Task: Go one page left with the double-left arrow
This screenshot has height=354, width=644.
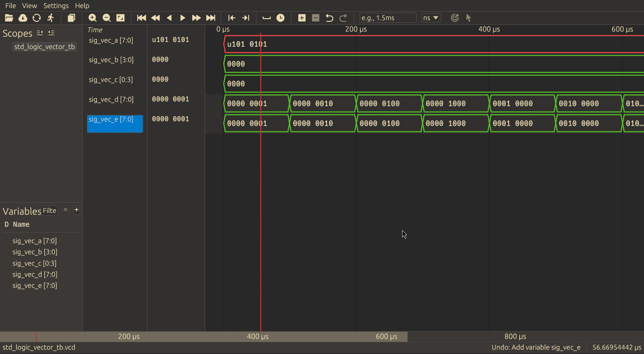Action: 156,18
